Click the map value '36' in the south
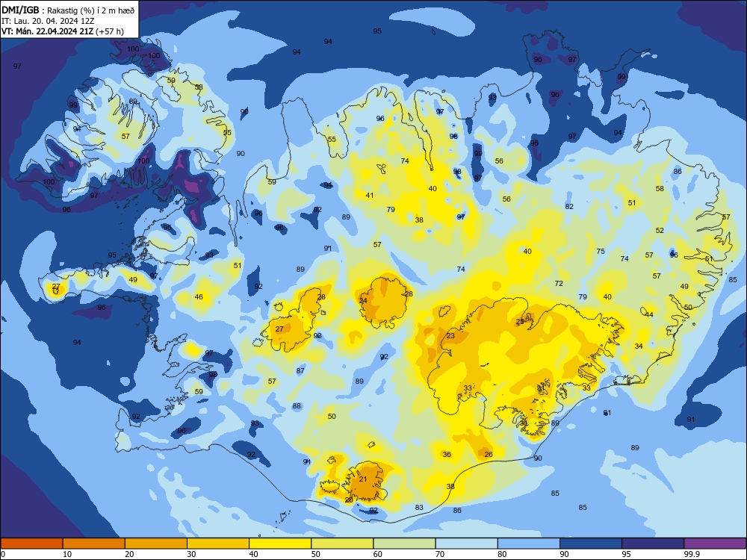747x560 pixels. (447, 454)
